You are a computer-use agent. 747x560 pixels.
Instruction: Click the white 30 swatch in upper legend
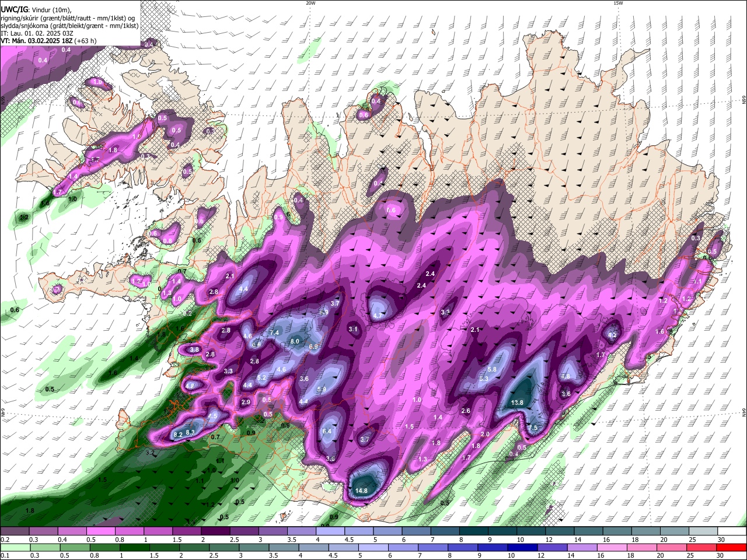[732, 531]
